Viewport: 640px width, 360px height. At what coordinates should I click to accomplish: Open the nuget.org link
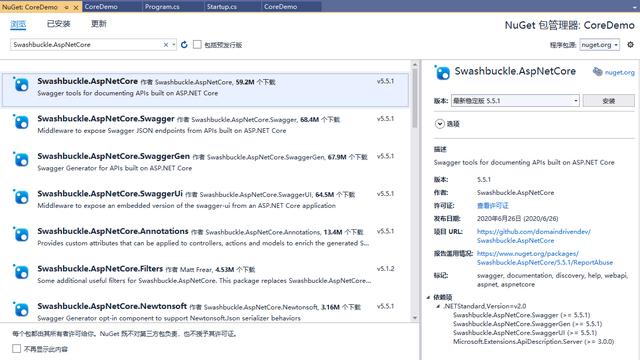620,72
